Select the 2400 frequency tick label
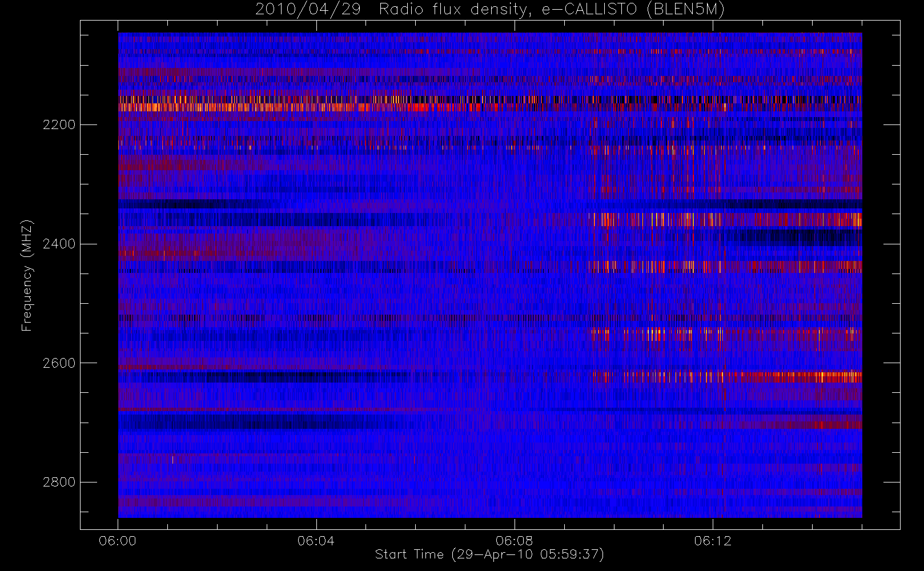Screen dimensions: 924x571 pos(59,244)
